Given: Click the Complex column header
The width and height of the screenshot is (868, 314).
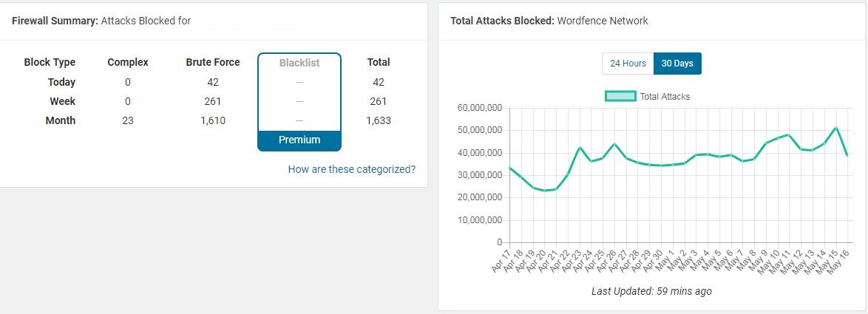Looking at the screenshot, I should coord(128,63).
